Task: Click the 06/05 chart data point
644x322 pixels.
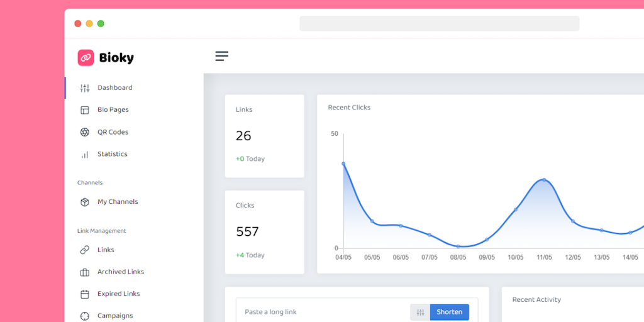Action: coord(401,226)
